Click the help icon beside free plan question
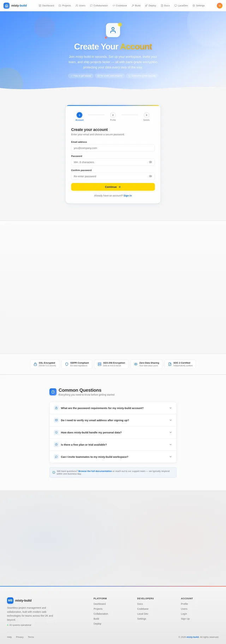The width and height of the screenshot is (226, 644). pos(56,445)
